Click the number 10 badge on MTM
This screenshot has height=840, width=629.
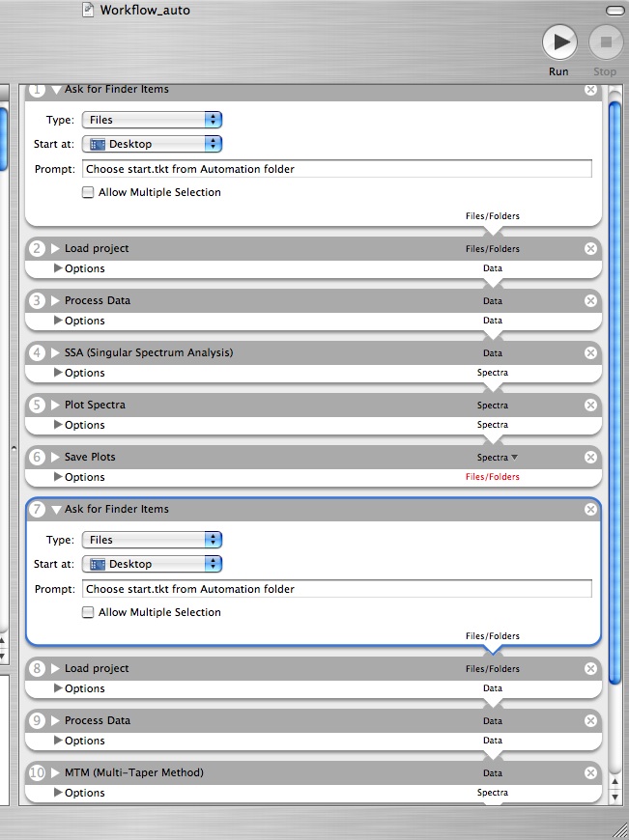click(x=37, y=772)
